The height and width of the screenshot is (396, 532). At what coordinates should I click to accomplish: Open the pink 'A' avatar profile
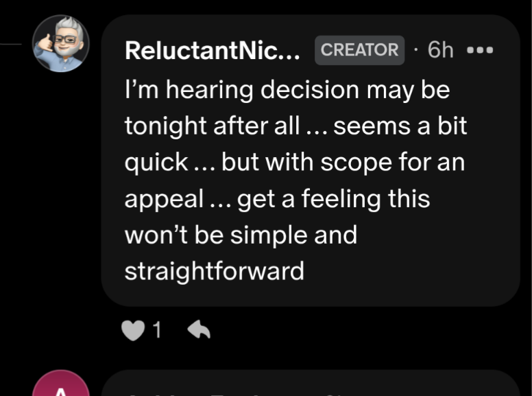61,383
